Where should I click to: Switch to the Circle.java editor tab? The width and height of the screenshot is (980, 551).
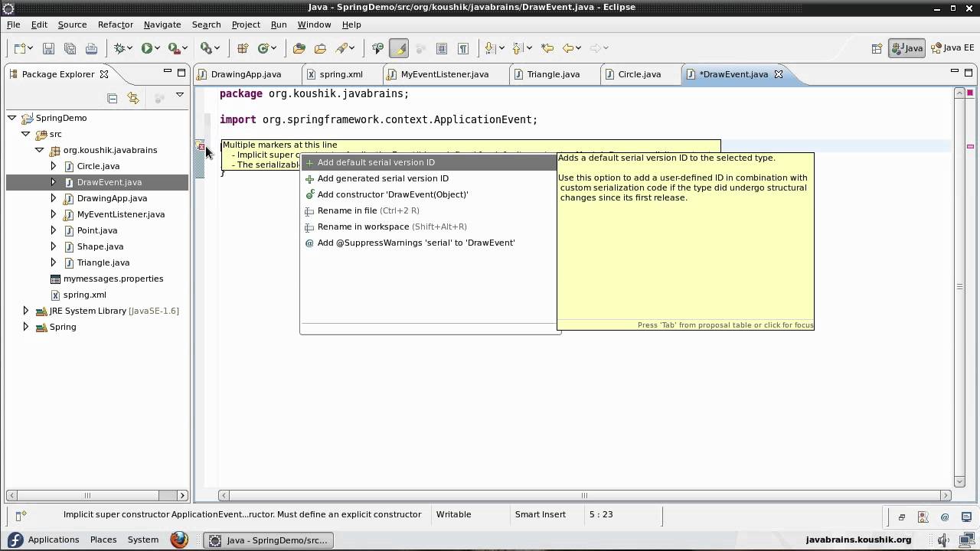[639, 74]
